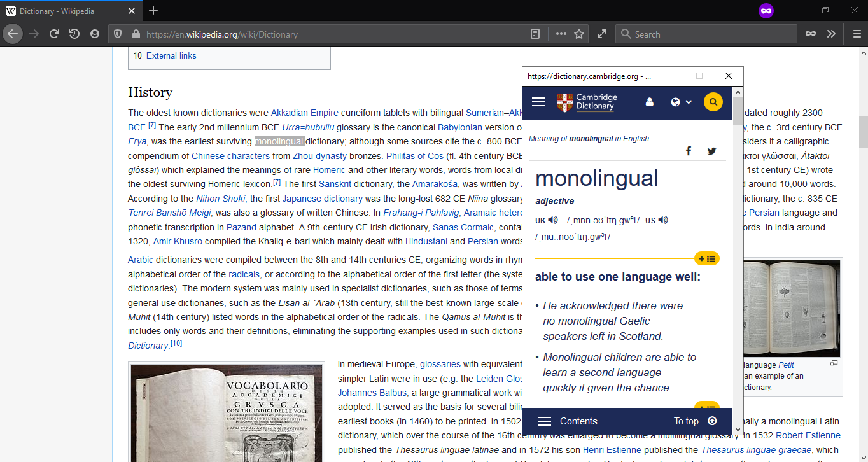Enlarge image icon under the dictionary photo

coord(834,363)
